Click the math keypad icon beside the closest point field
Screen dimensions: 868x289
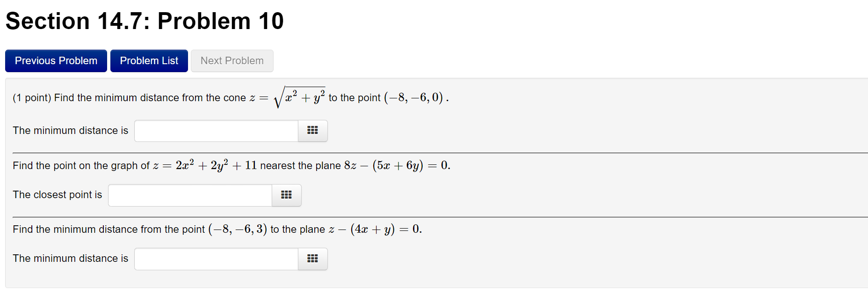[x=286, y=195]
